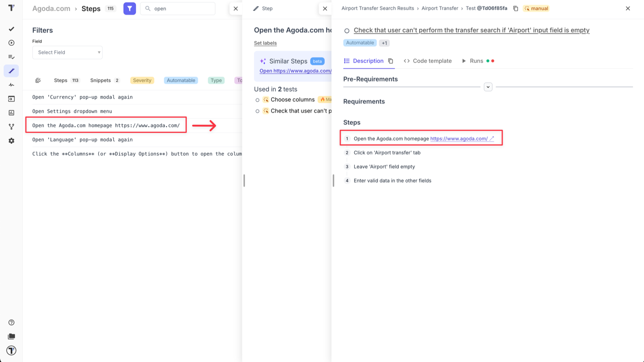Click the Set labels link
Image resolution: width=644 pixels, height=362 pixels.
coord(265,43)
